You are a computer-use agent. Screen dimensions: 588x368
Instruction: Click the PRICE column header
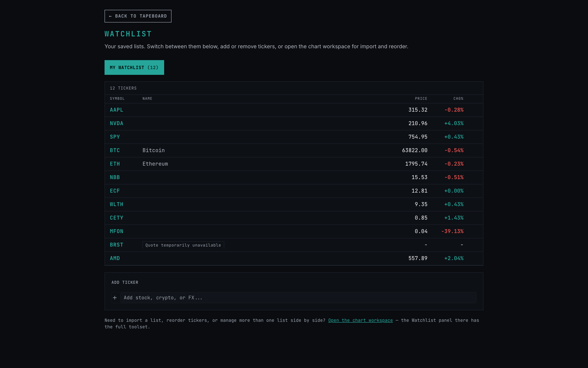421,99
